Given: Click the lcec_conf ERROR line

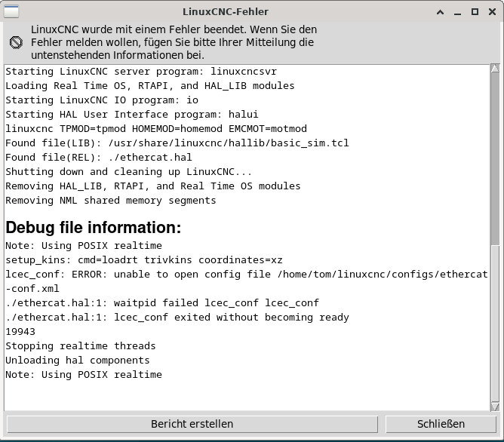Looking at the screenshot, I should (247, 281).
